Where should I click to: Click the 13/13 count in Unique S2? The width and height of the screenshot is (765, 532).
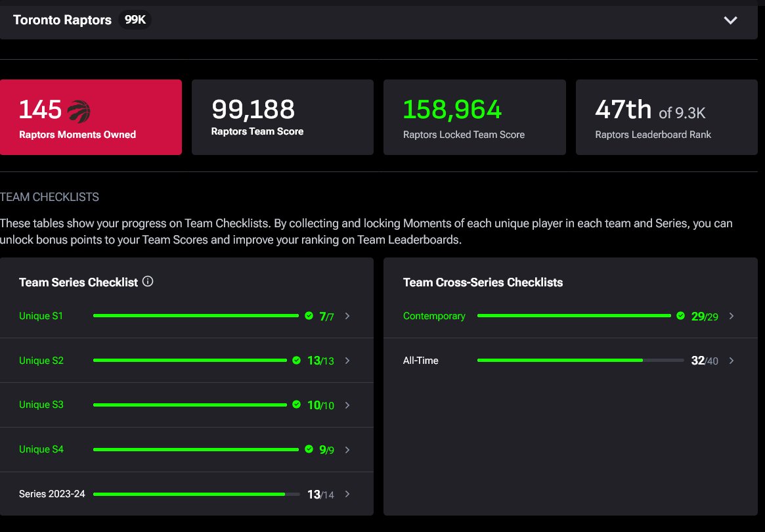click(320, 361)
